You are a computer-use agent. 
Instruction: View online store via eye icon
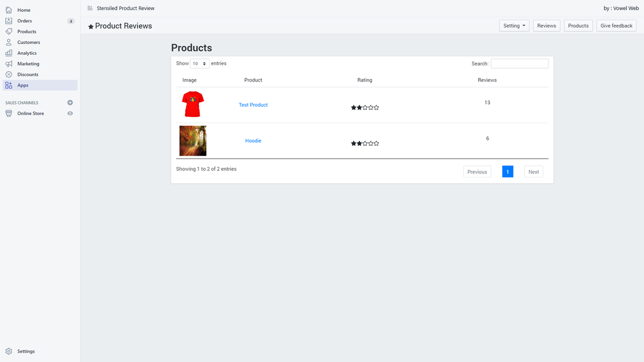[70, 114]
